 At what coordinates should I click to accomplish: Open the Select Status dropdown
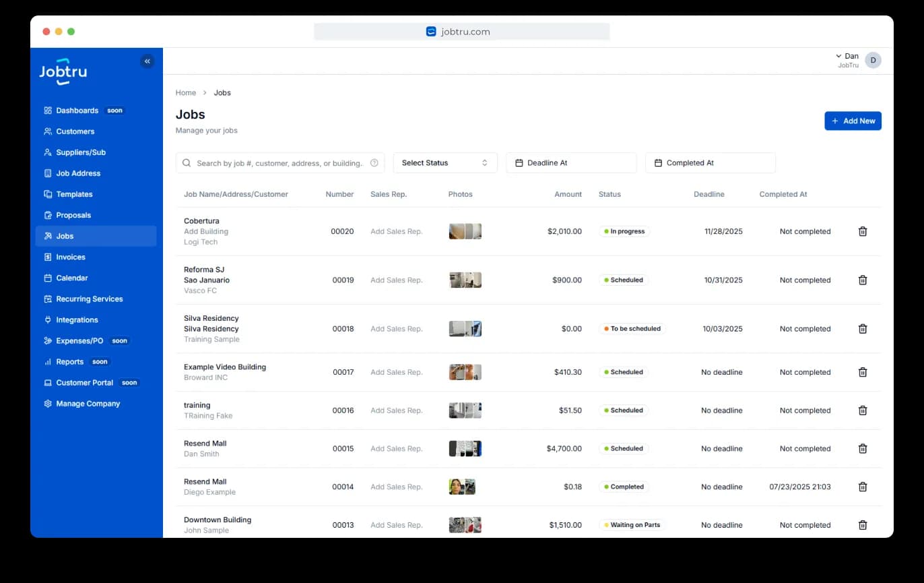click(x=444, y=162)
